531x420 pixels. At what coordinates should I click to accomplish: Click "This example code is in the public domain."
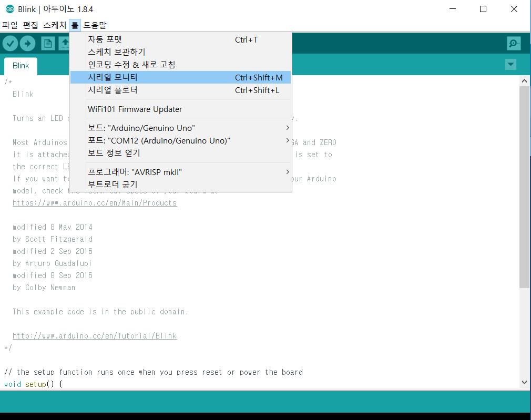click(100, 312)
